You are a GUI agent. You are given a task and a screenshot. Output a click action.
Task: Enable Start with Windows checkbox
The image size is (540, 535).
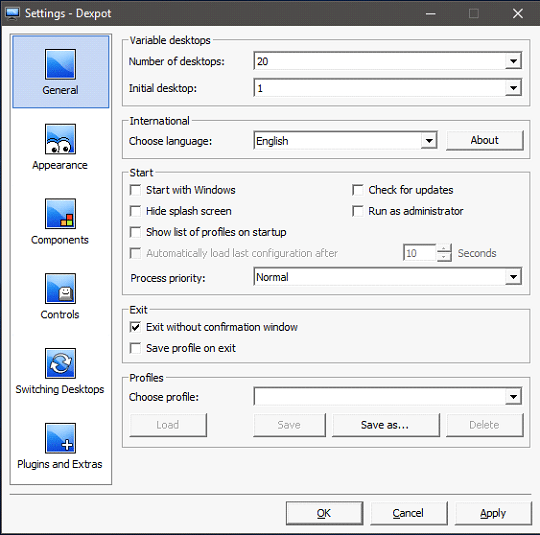pos(135,190)
